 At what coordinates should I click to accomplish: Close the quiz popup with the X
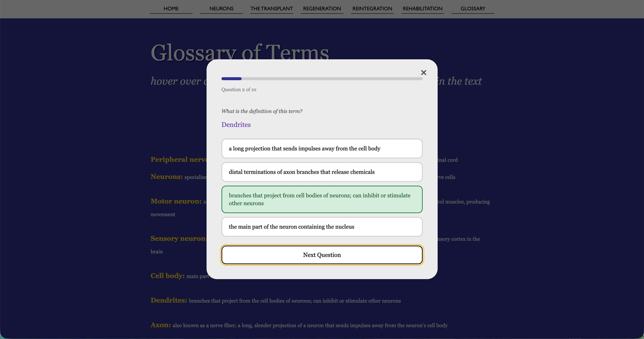423,72
